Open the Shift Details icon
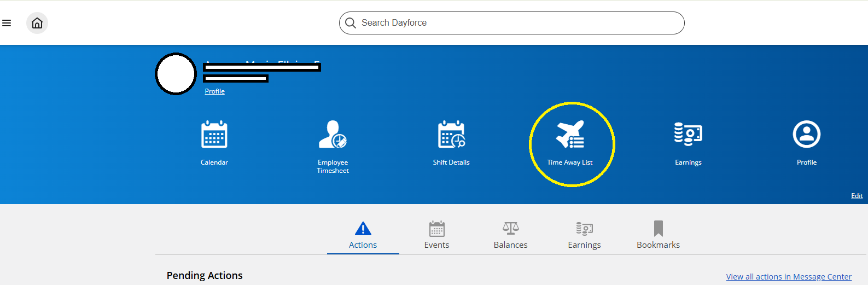The width and height of the screenshot is (868, 285). tap(451, 135)
